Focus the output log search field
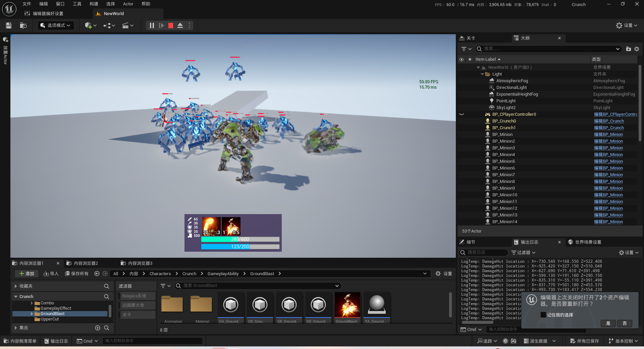Screen dimensions: 644x349 click(483, 253)
